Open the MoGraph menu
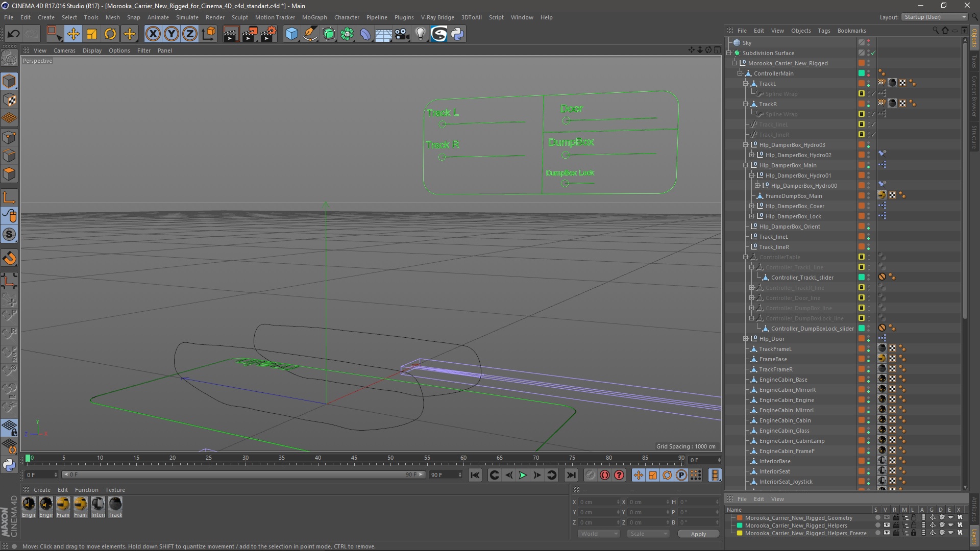Screen dimensions: 980x551 pyautogui.click(x=314, y=17)
